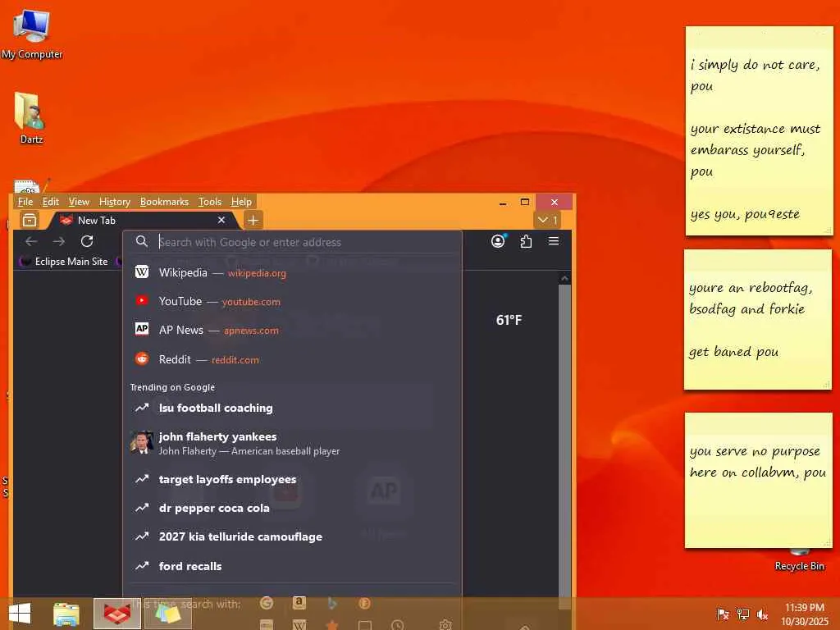
Task: Select trending search lsu football coaching
Action: coord(292,409)
